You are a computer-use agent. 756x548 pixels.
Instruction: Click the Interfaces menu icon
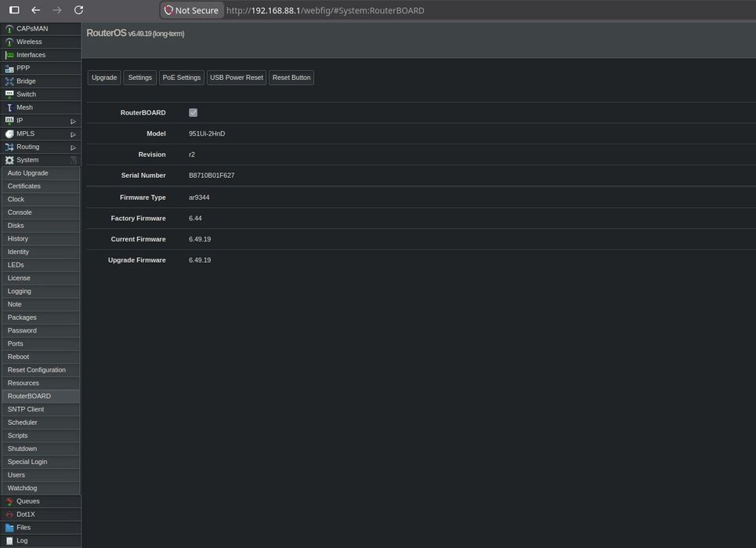point(9,55)
